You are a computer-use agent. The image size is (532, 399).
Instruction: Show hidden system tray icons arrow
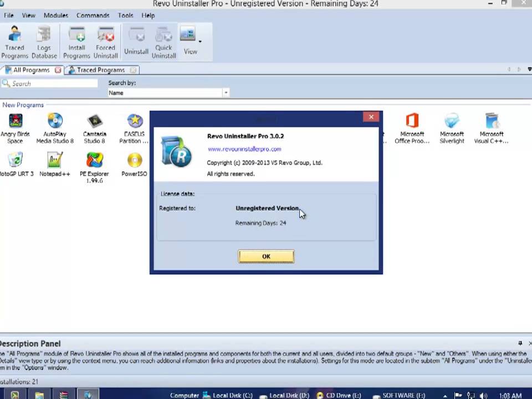[445, 396]
